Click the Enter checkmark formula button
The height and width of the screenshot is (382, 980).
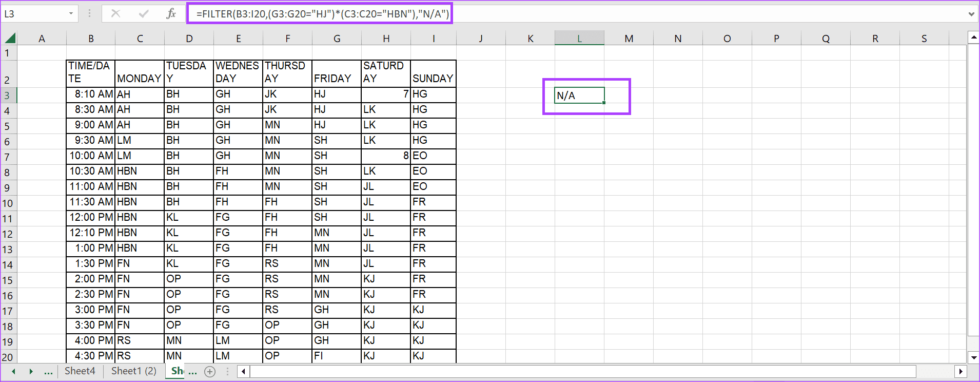[x=144, y=14]
